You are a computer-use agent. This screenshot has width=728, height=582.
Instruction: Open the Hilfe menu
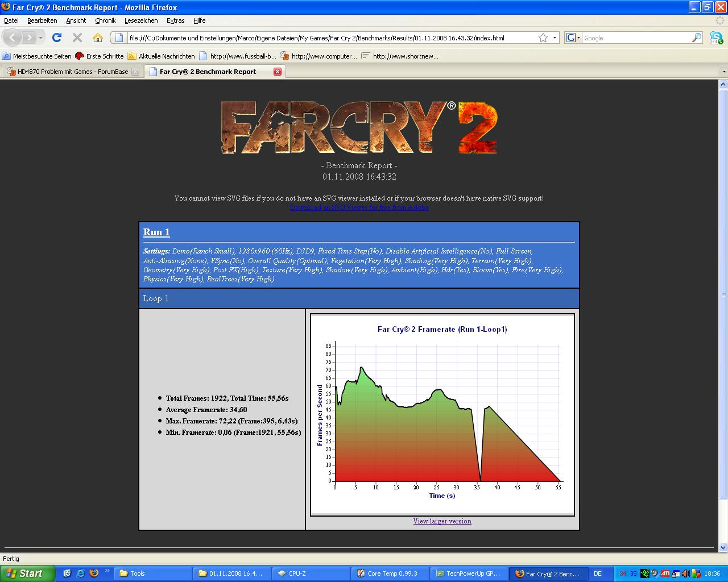click(x=199, y=20)
